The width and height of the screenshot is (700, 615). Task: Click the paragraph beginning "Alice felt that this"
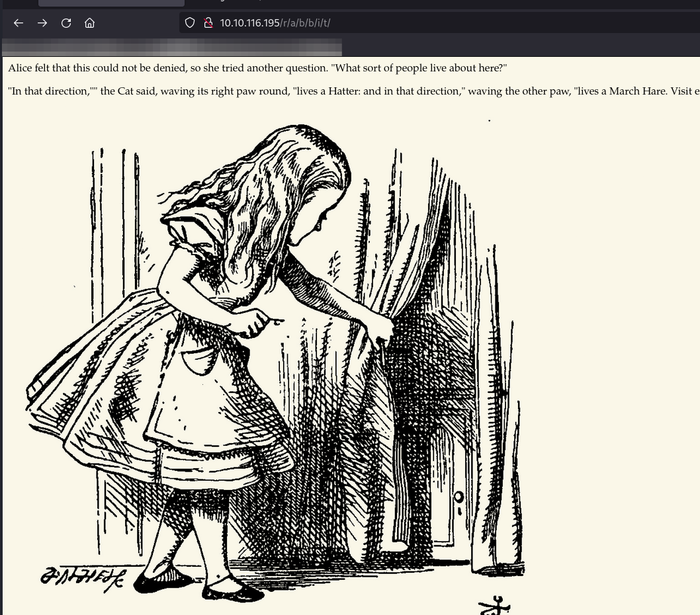click(x=257, y=68)
